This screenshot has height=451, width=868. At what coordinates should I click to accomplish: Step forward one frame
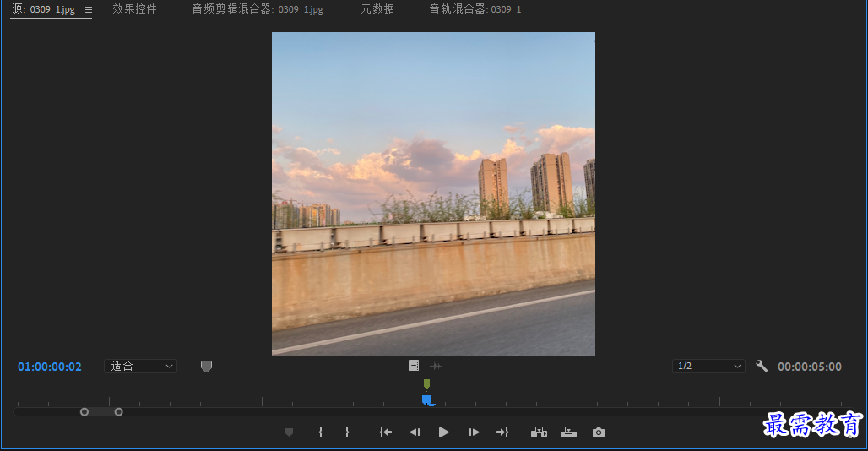(x=474, y=432)
